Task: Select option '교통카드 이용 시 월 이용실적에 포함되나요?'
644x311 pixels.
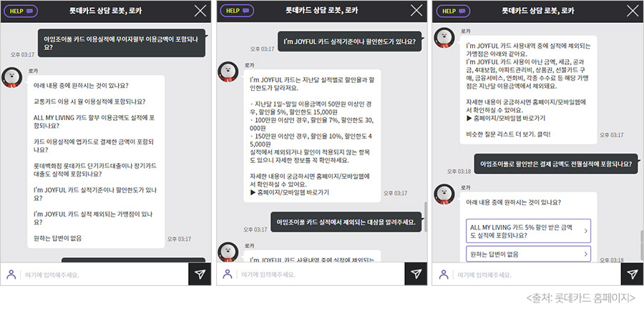Action: (89, 102)
